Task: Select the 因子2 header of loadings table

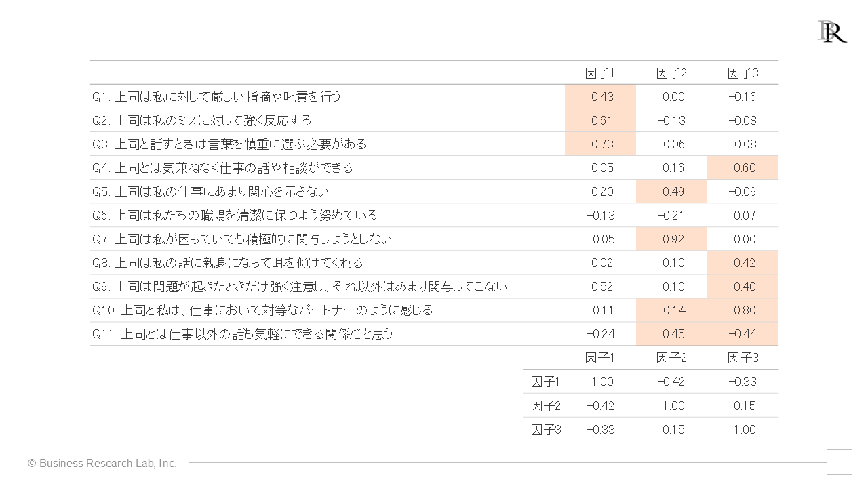Action: 671,73
